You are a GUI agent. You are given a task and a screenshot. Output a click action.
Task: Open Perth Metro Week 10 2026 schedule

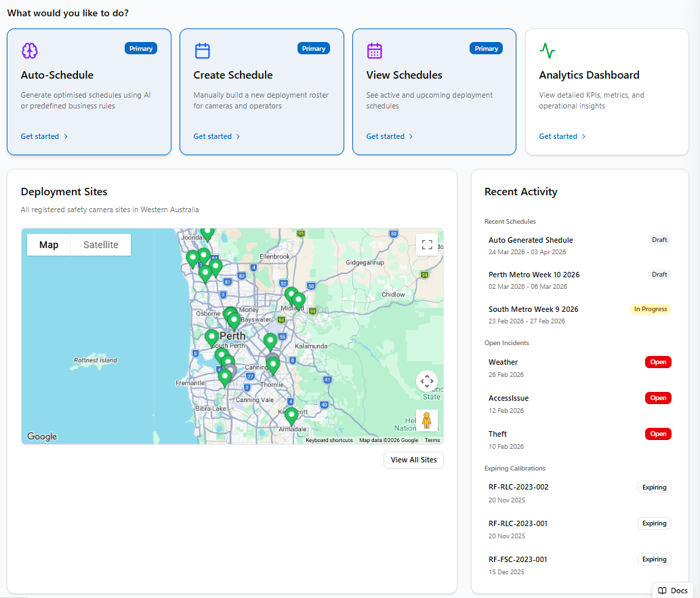(579, 280)
